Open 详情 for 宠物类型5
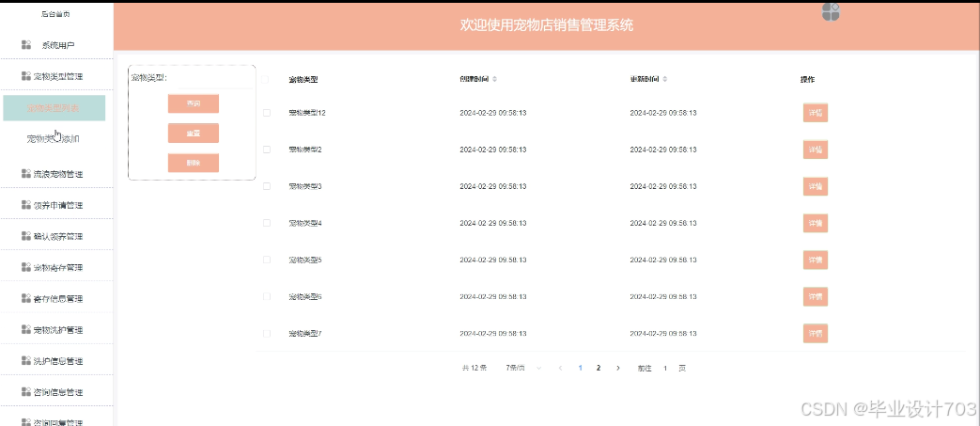 (815, 260)
